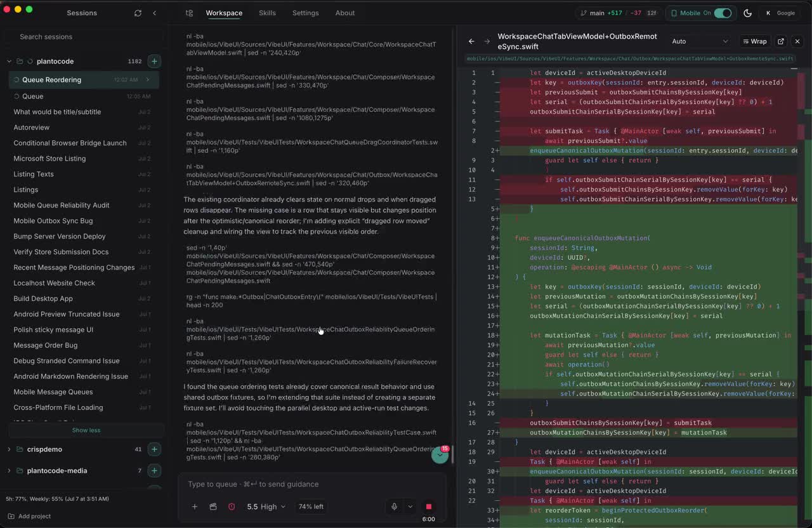Switch to the Workspace tab
812x528 pixels.
click(224, 13)
